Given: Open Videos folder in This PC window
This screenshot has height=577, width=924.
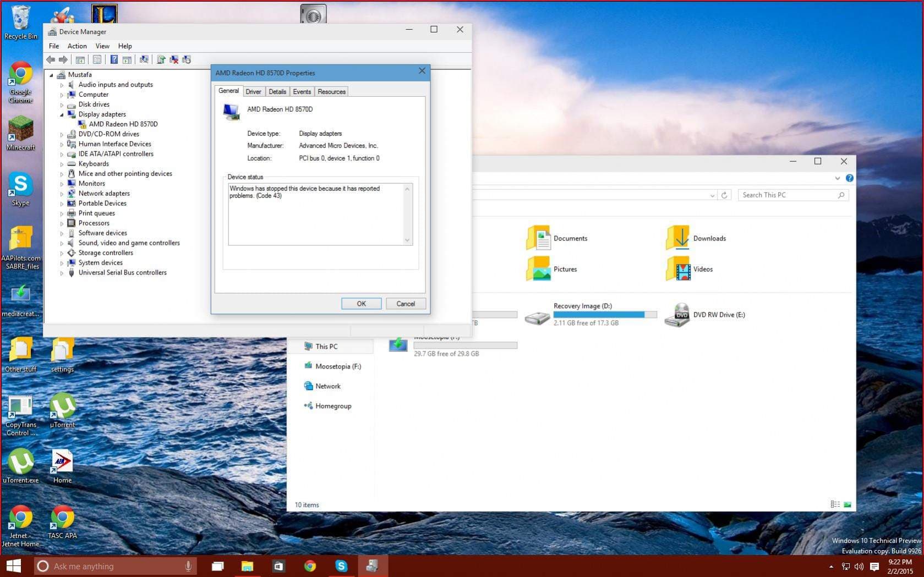Looking at the screenshot, I should 690,269.
